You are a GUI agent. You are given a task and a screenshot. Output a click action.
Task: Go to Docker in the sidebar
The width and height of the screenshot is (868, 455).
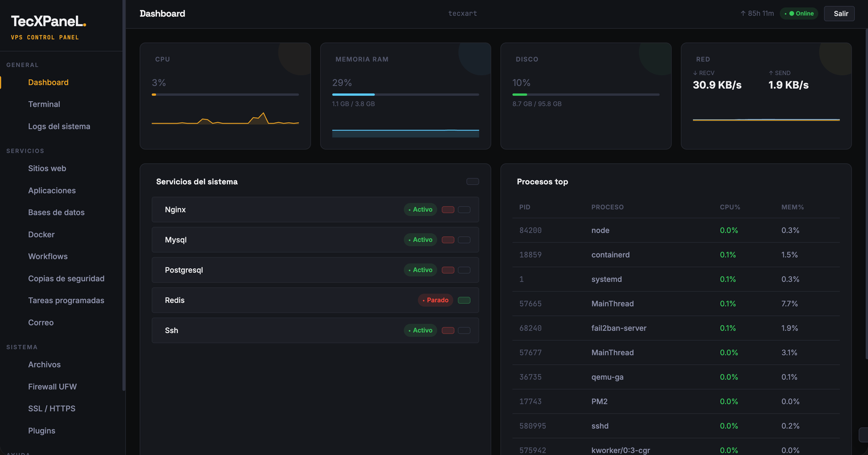tap(41, 235)
